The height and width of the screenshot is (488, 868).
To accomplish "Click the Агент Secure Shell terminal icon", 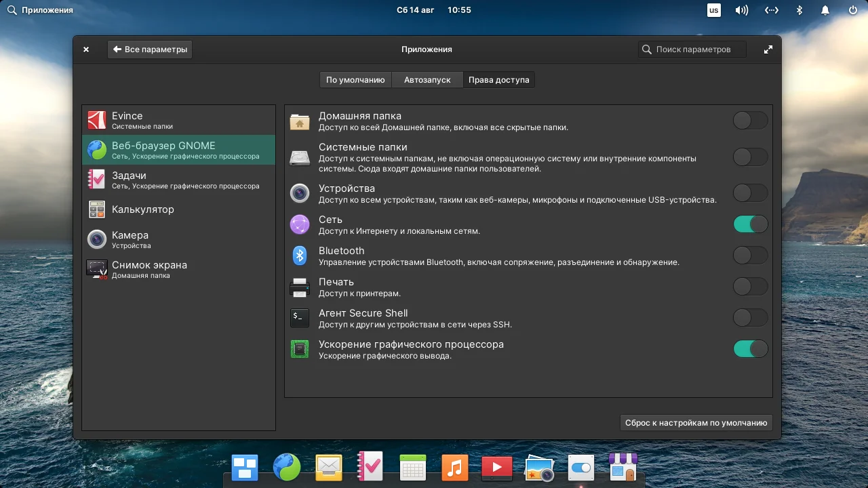I will click(x=299, y=317).
